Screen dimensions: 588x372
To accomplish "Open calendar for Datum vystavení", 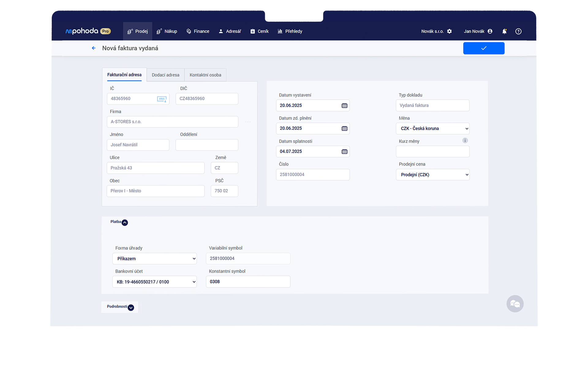I will coord(344,106).
